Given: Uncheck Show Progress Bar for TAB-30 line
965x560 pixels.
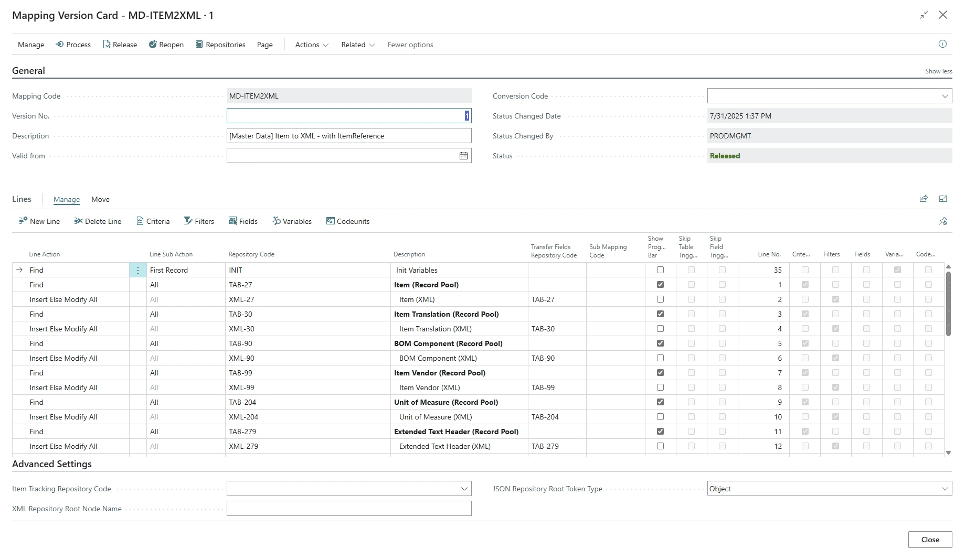Looking at the screenshot, I should pyautogui.click(x=660, y=314).
